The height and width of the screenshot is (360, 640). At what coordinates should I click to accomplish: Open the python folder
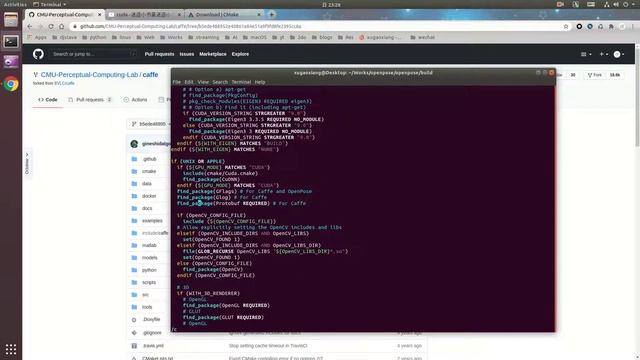(149, 270)
